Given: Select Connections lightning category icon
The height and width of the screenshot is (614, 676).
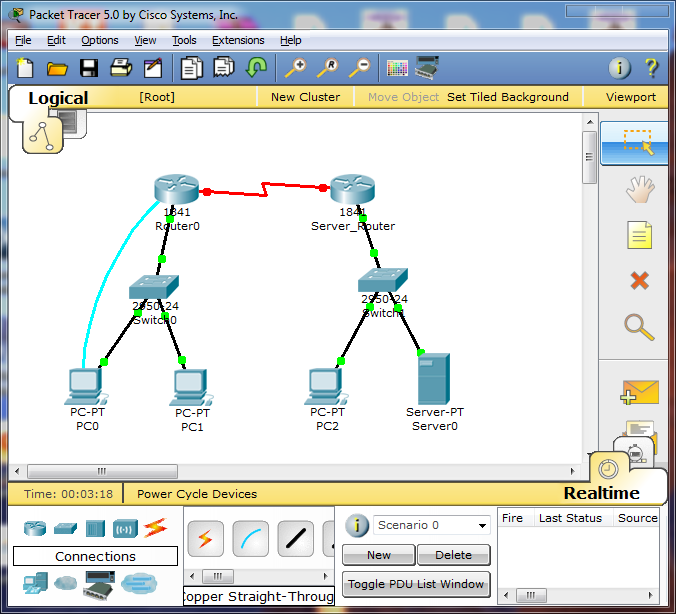Looking at the screenshot, I should (155, 527).
